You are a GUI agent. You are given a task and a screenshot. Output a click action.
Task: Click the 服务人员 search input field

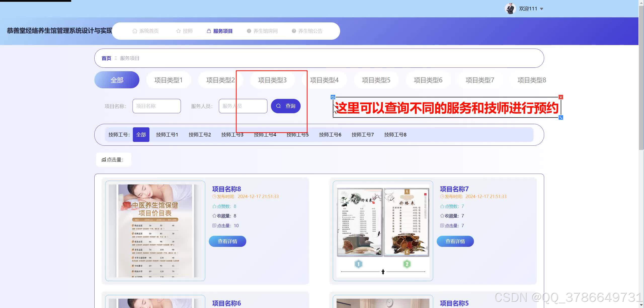[x=243, y=106]
